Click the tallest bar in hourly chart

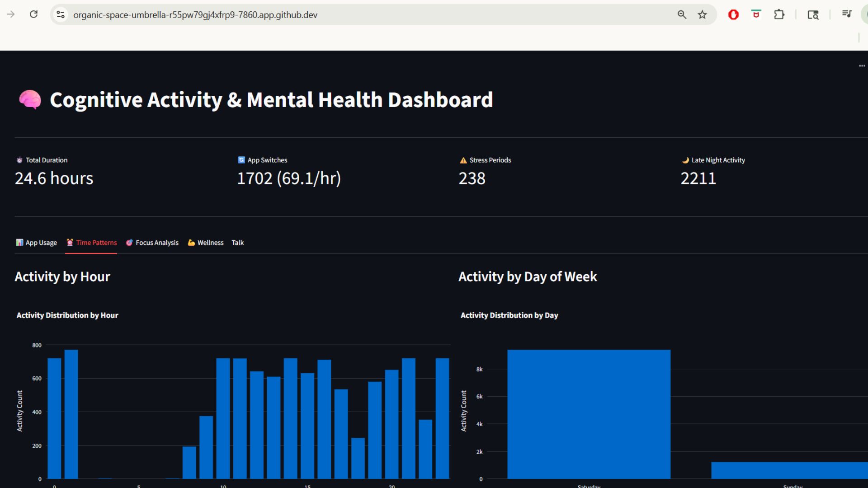(x=71, y=413)
